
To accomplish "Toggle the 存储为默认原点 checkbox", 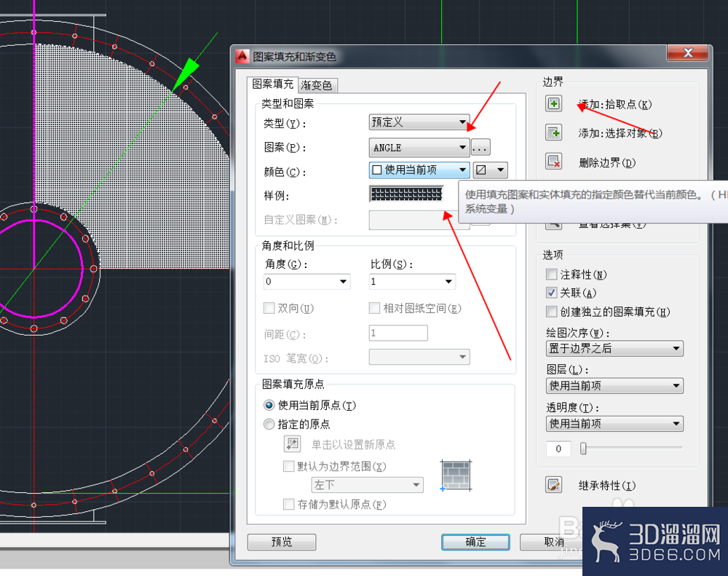I will (288, 504).
